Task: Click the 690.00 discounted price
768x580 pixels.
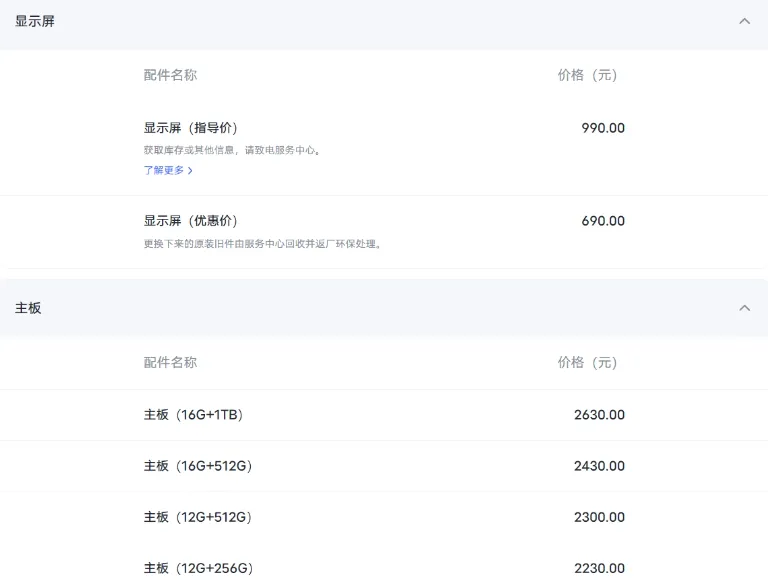Action: [603, 221]
